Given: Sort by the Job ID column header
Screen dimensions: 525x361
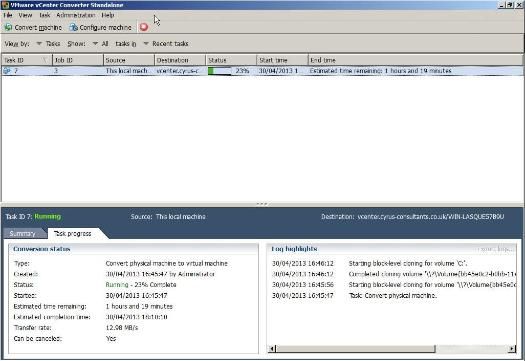Looking at the screenshot, I should [x=78, y=60].
